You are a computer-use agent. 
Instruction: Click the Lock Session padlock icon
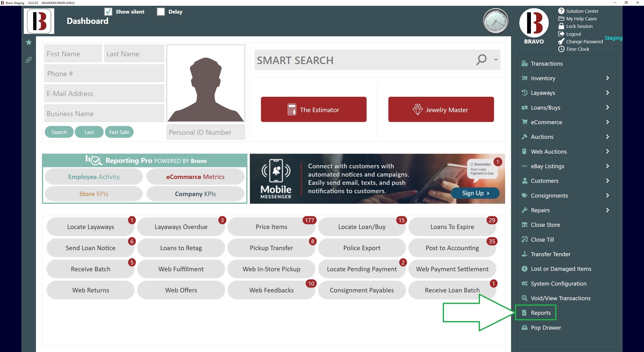pos(561,26)
